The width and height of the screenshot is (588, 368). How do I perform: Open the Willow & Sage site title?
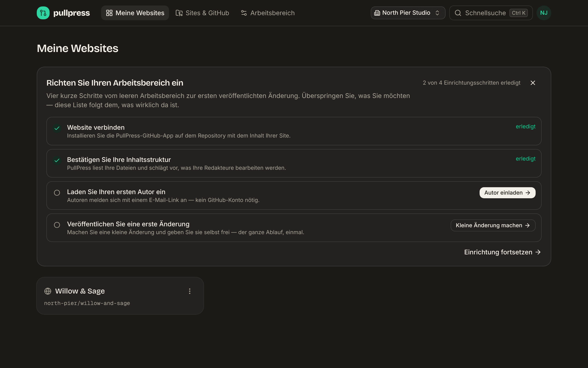(80, 291)
